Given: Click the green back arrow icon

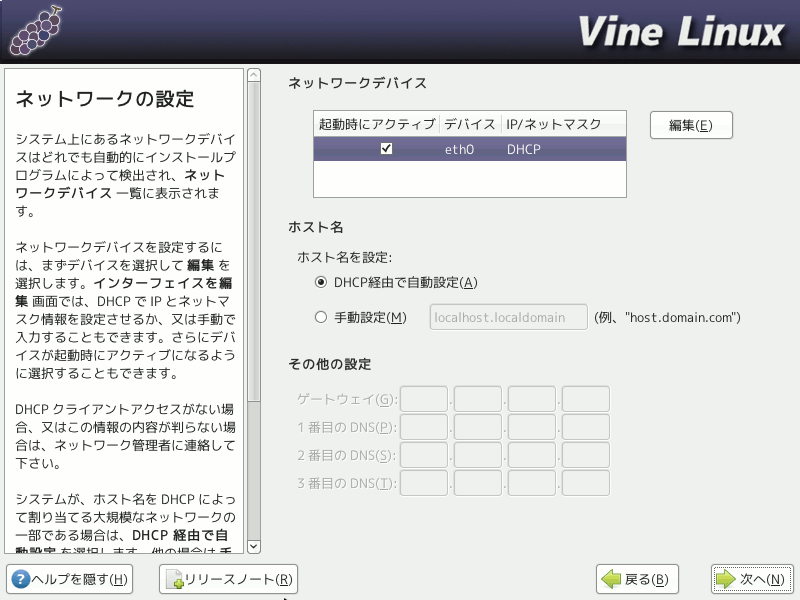Looking at the screenshot, I should point(611,579).
